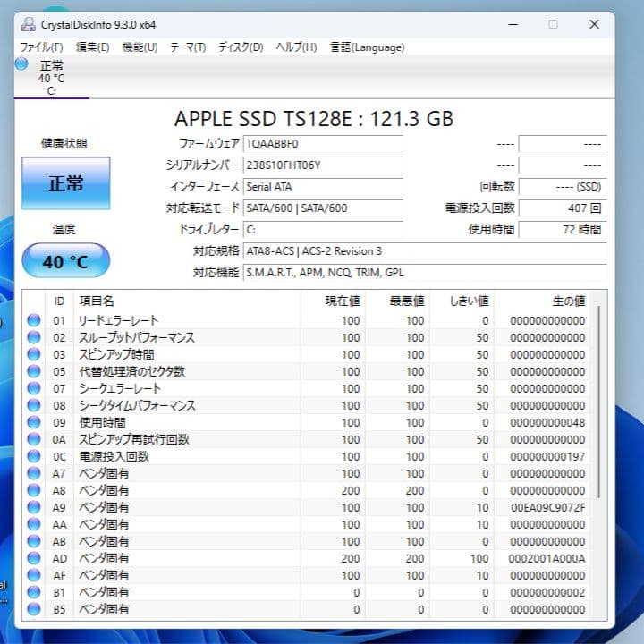
Task: Click the standard field ATA8-ACS | ACS-2 Revision 3
Action: click(x=425, y=251)
